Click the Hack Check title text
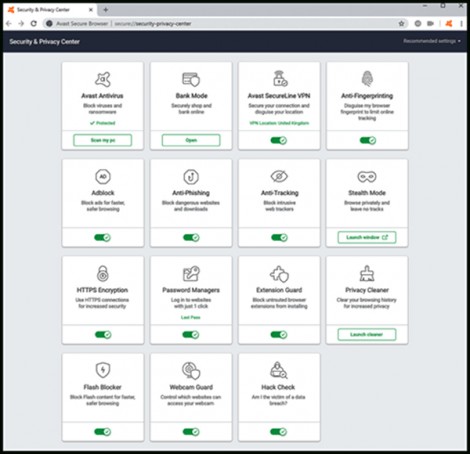 [x=278, y=387]
